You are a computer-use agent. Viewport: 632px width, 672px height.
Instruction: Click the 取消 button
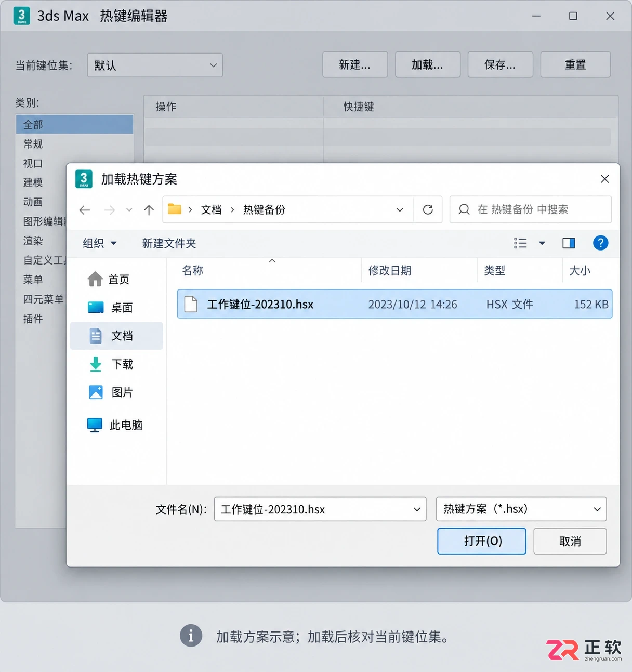tap(570, 541)
